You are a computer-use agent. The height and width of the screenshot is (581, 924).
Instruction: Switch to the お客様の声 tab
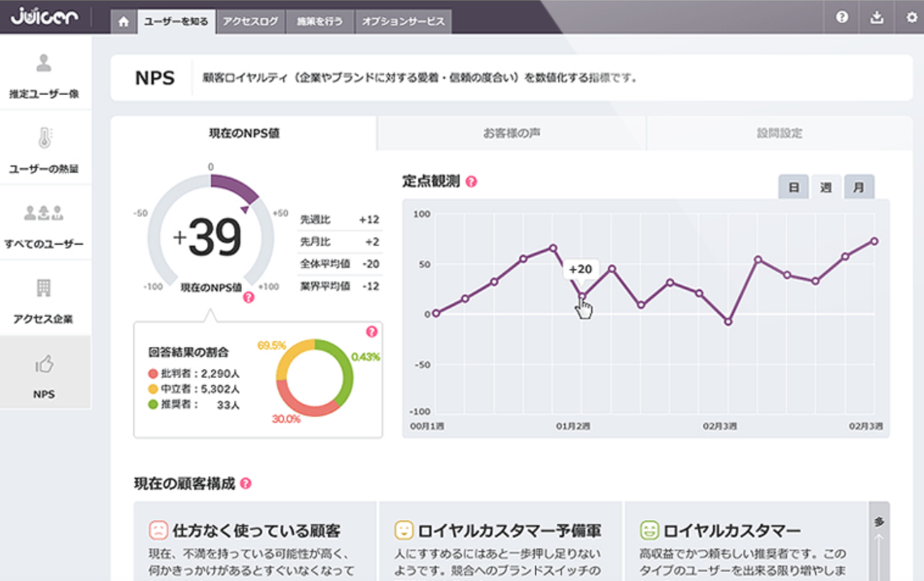coord(512,133)
